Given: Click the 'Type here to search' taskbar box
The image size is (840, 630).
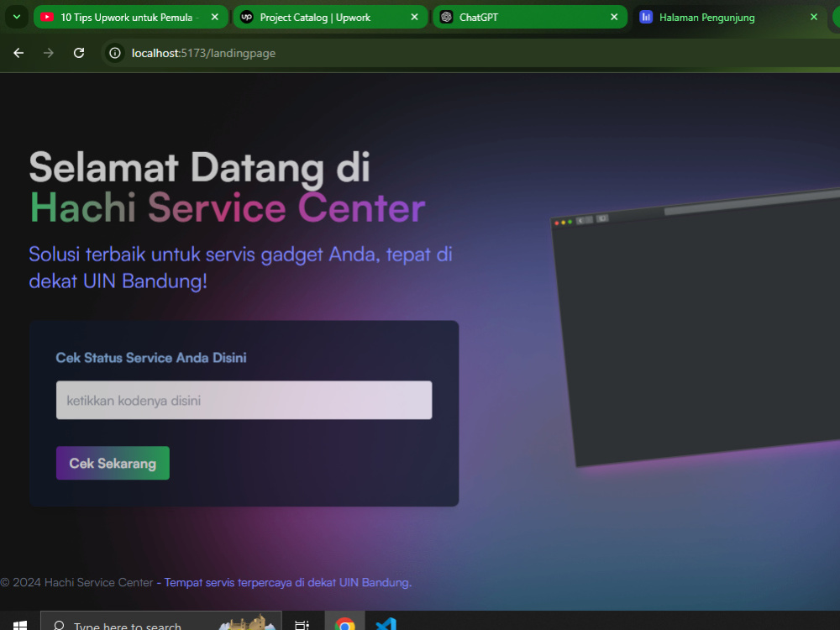Looking at the screenshot, I should 161,622.
